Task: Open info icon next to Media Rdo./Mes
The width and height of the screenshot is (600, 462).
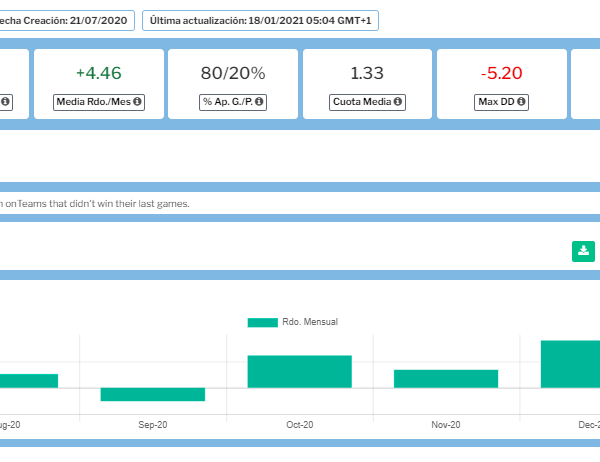Action: (137, 101)
